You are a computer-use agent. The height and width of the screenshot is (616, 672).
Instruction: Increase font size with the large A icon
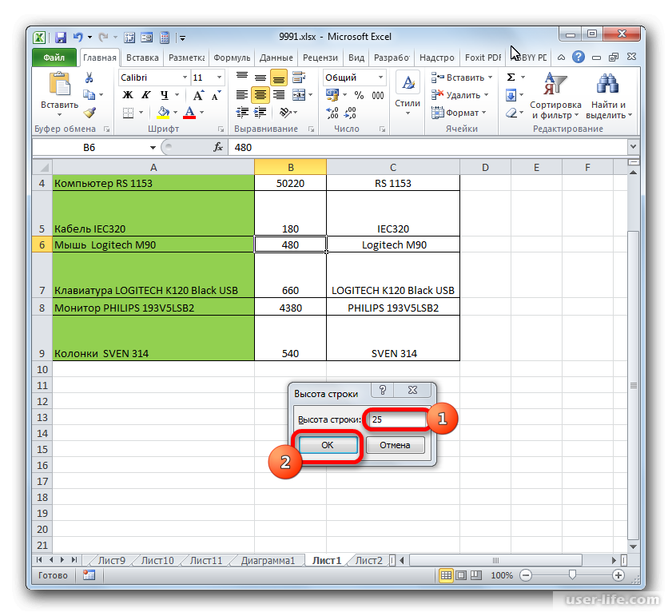198,95
